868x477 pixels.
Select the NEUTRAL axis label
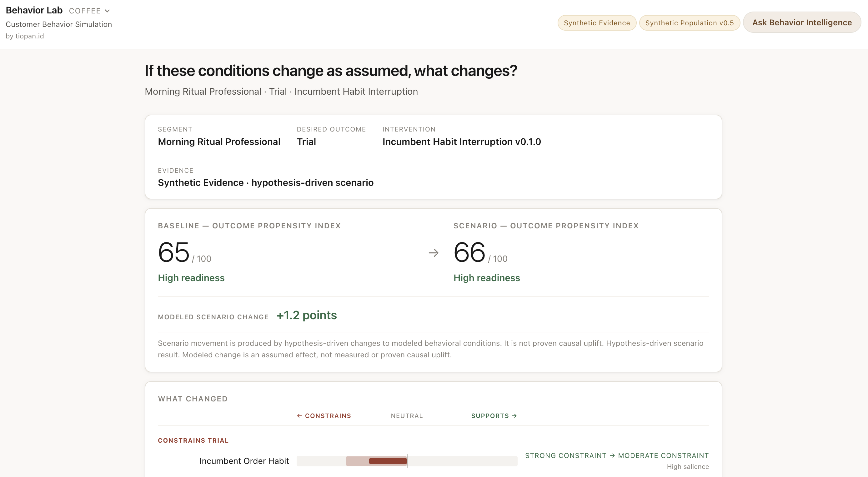point(407,416)
